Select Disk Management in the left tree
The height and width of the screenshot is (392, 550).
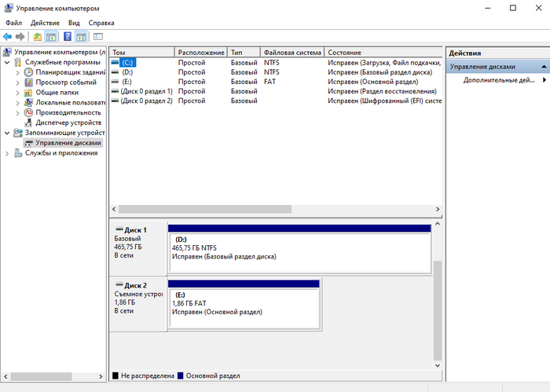click(68, 143)
